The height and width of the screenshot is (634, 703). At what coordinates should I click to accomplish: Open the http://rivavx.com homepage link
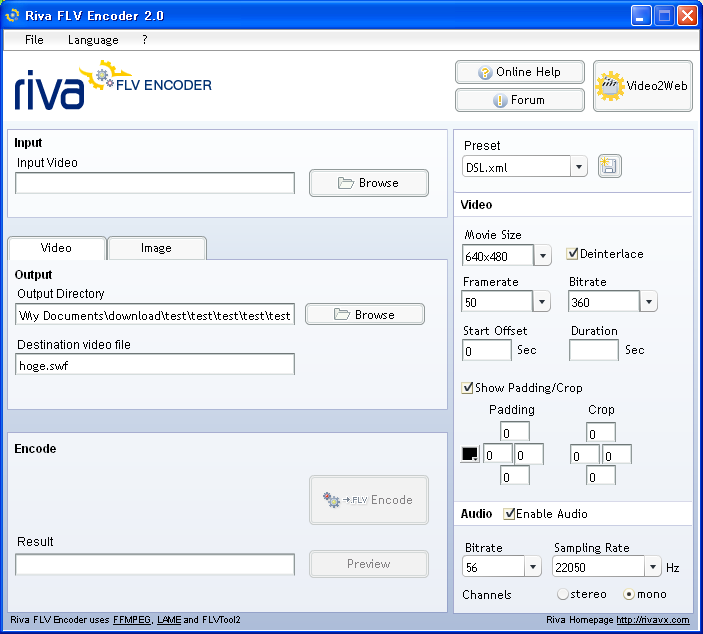(x=653, y=620)
